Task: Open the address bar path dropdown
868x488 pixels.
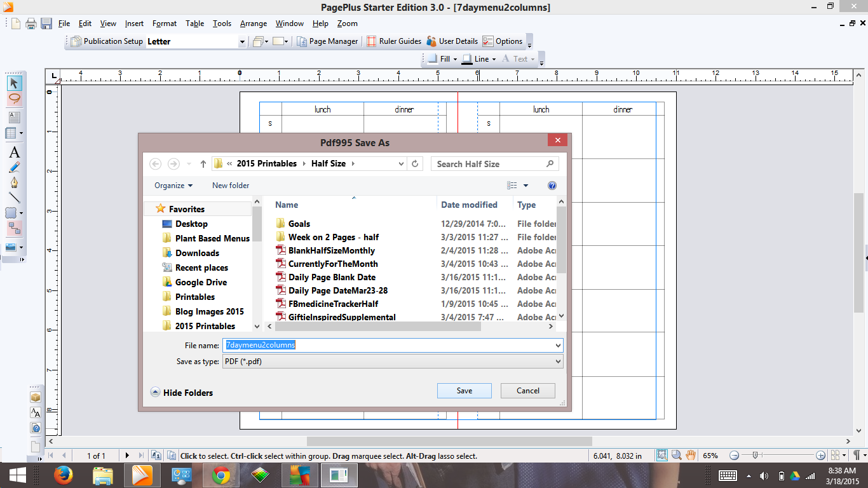Action: tap(401, 164)
